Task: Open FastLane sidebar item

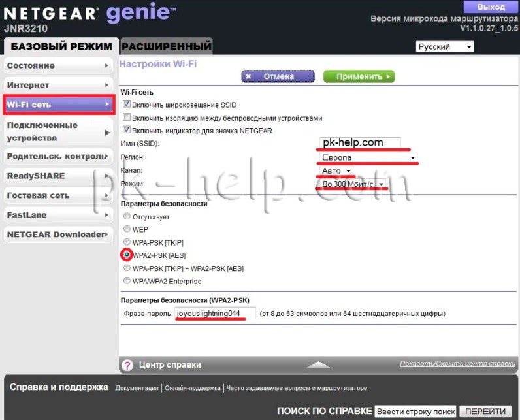Action: pos(58,215)
